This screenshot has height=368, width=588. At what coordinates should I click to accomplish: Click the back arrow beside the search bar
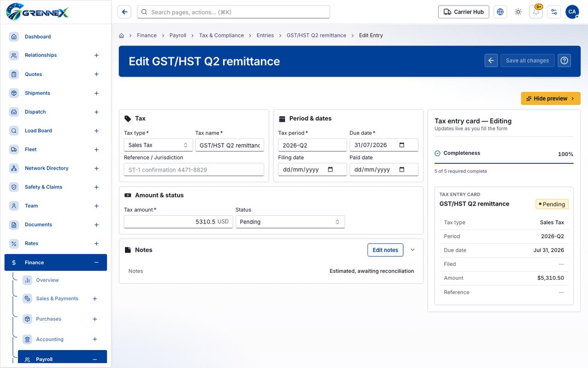124,12
